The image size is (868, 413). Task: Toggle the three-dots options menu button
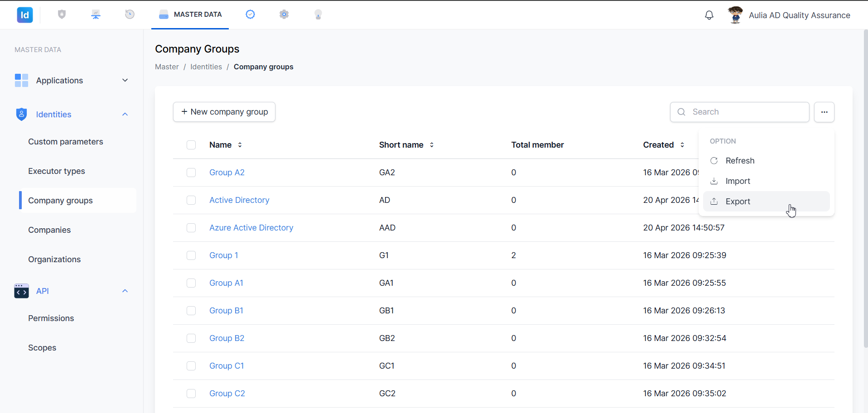(x=824, y=112)
